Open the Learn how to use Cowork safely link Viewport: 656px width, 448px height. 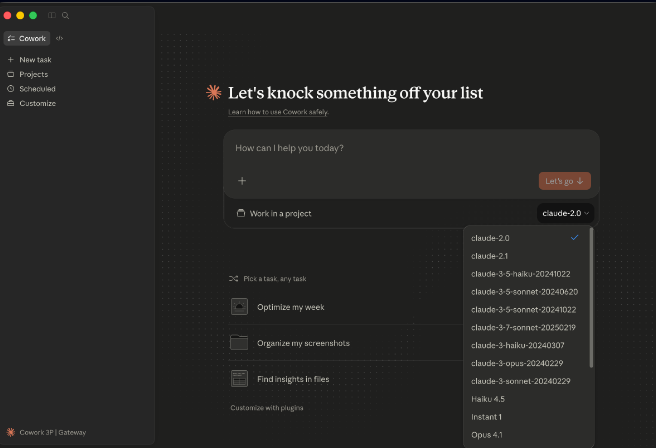click(x=278, y=112)
